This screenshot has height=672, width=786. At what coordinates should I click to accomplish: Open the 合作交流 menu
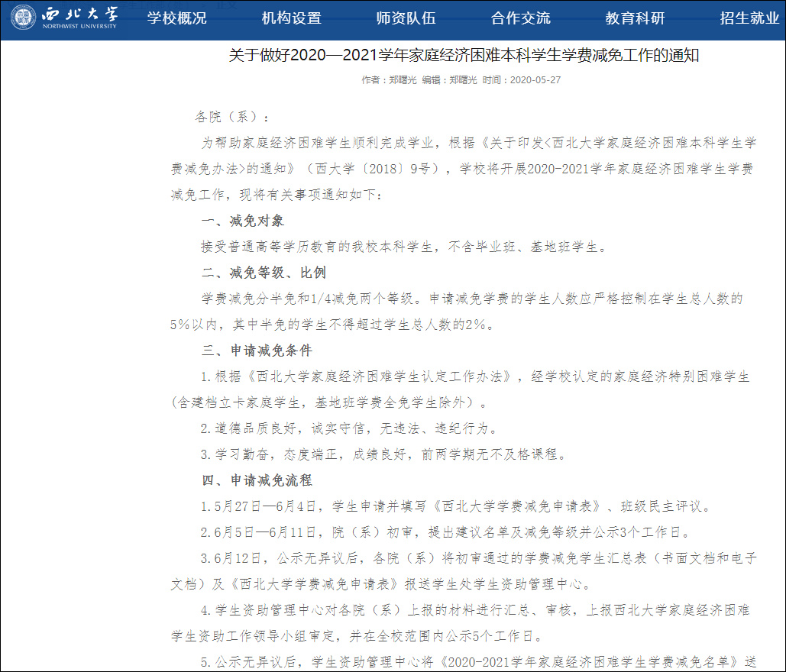[521, 18]
